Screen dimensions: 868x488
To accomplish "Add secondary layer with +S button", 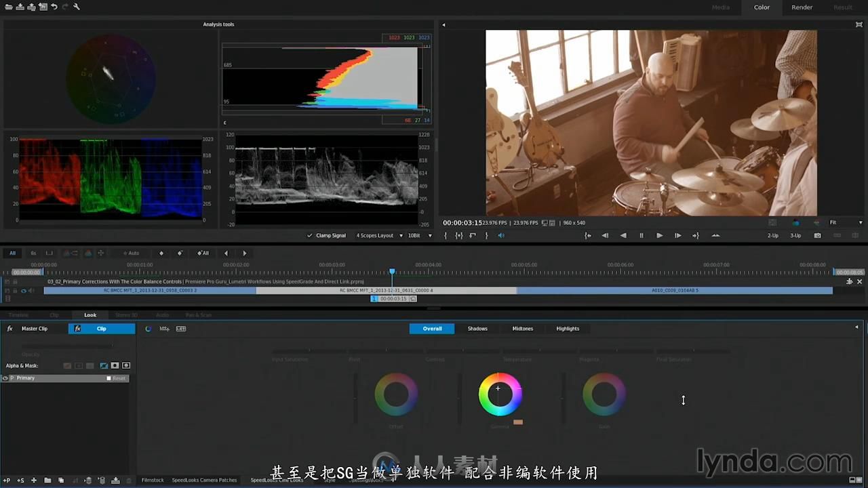I will tap(20, 480).
